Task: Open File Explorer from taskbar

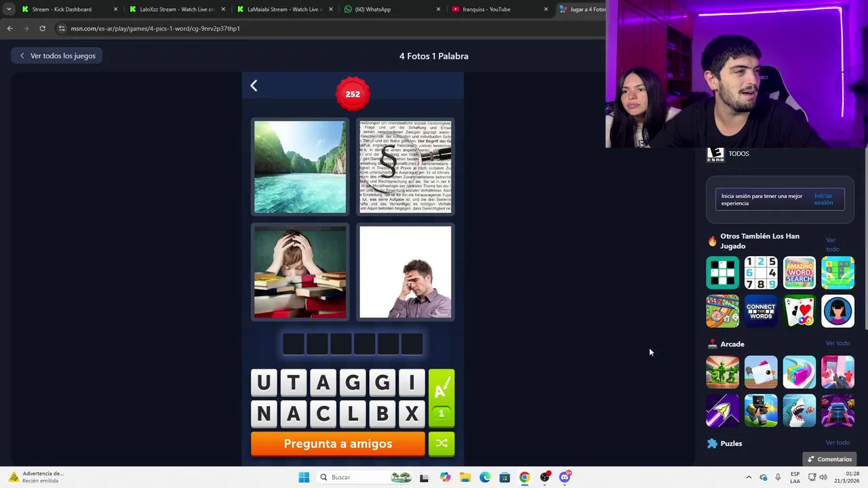Action: tap(465, 477)
